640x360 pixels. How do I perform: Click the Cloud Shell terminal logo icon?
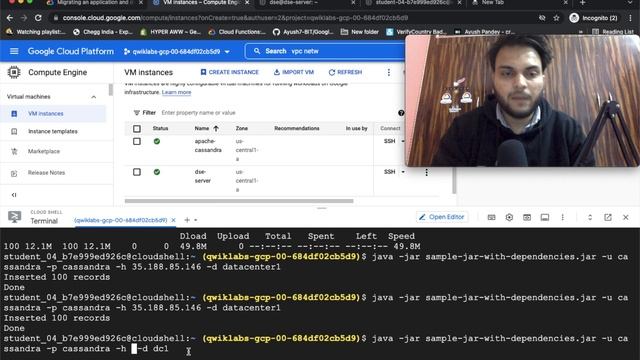(x=15, y=217)
